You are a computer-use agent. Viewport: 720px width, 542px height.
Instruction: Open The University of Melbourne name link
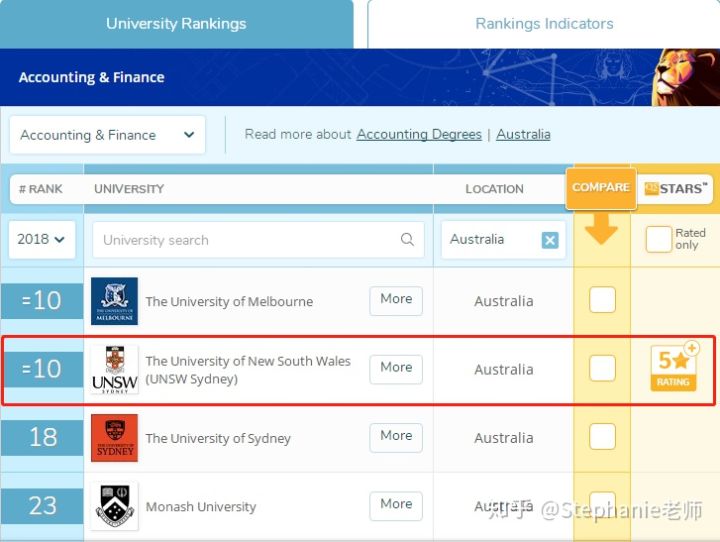click(x=229, y=301)
